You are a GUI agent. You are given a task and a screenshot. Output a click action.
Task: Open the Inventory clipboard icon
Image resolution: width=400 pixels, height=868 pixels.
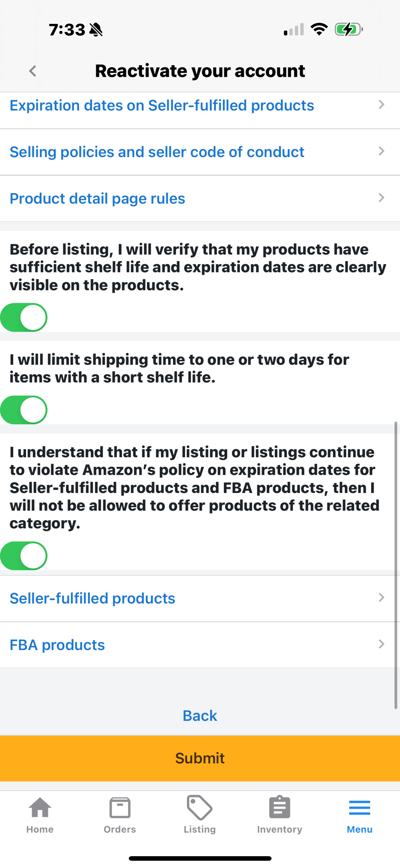[280, 807]
